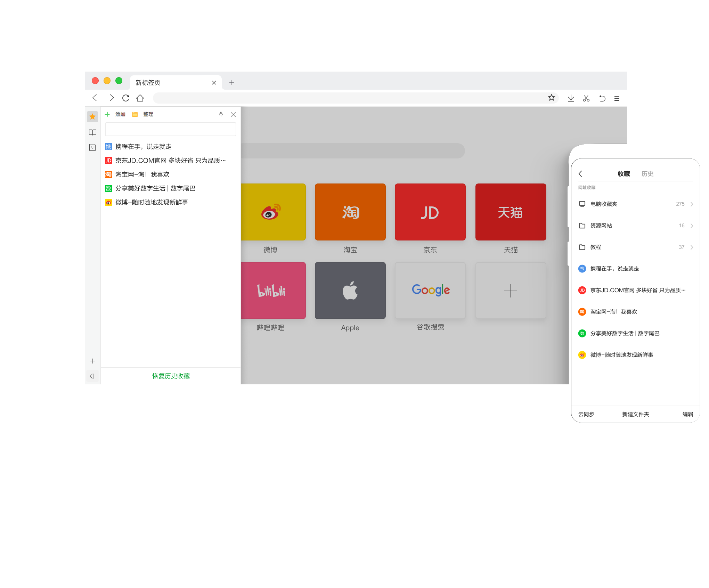
Task: Open the reading book sidebar icon
Action: (x=92, y=132)
